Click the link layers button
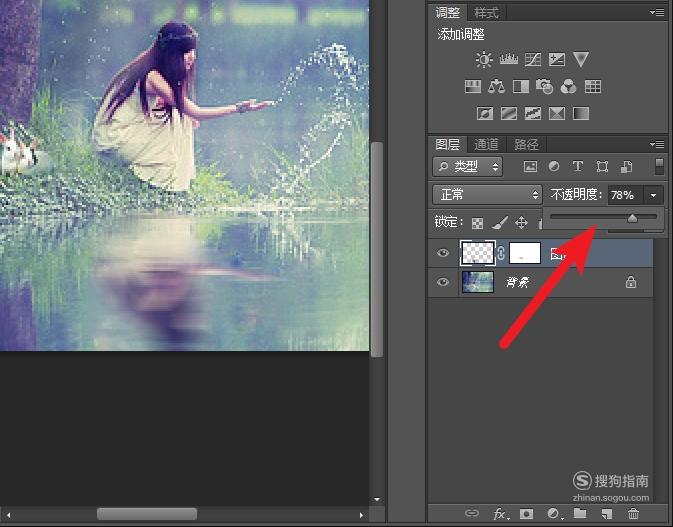This screenshot has width=673, height=527. coord(472,513)
